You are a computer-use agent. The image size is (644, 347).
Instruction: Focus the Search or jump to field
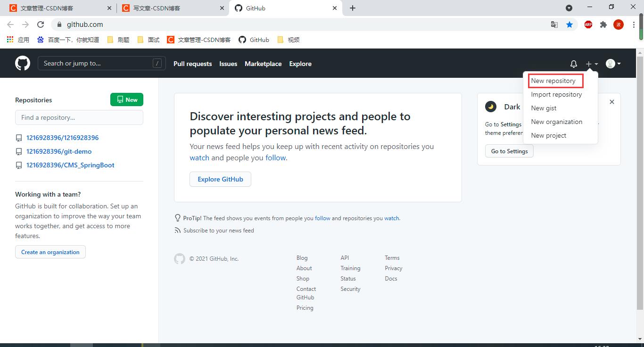[101, 63]
